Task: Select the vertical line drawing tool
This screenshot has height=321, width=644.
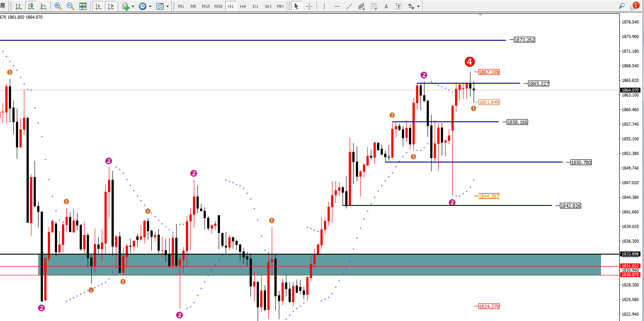Action: (324, 6)
